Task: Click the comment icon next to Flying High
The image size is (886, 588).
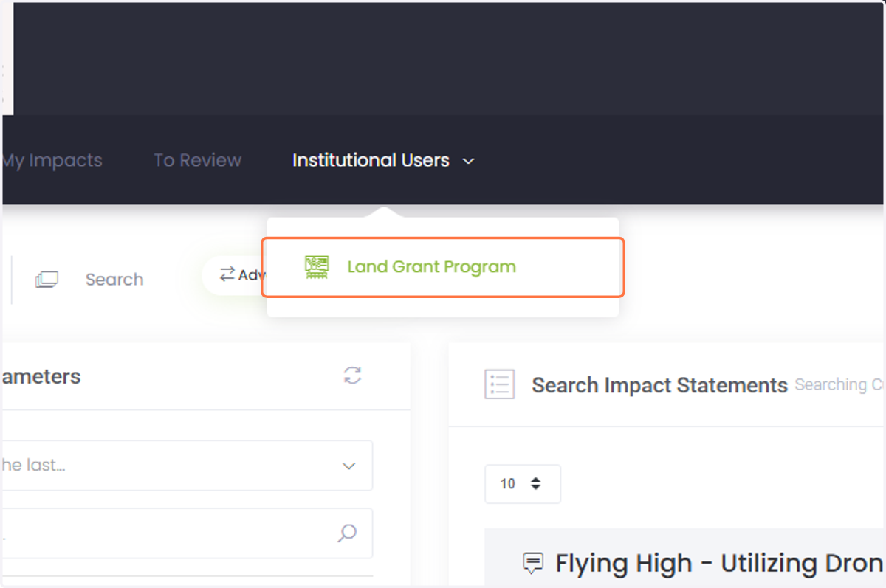Action: coord(532,564)
